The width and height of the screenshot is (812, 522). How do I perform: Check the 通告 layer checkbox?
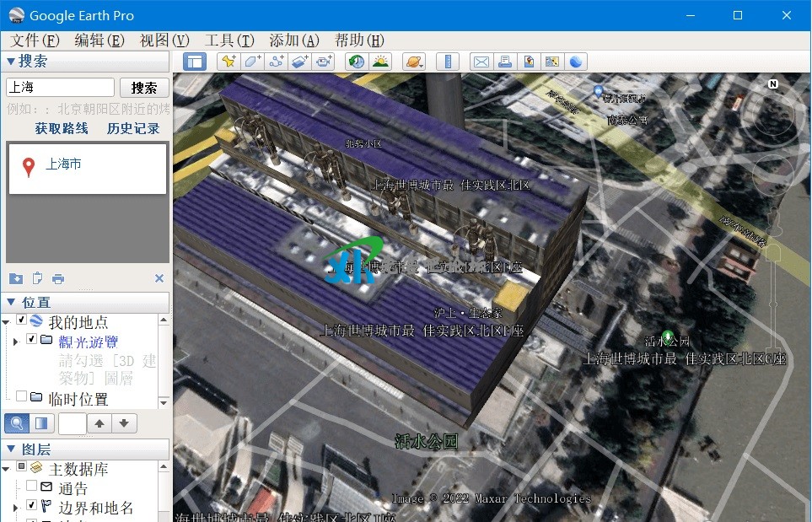click(32, 487)
